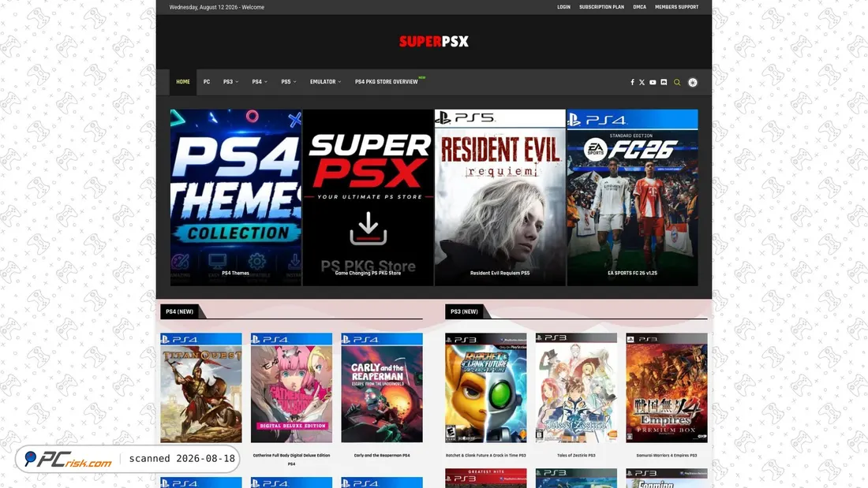Open the Ratchet & Clank Future cover

pos(485,388)
